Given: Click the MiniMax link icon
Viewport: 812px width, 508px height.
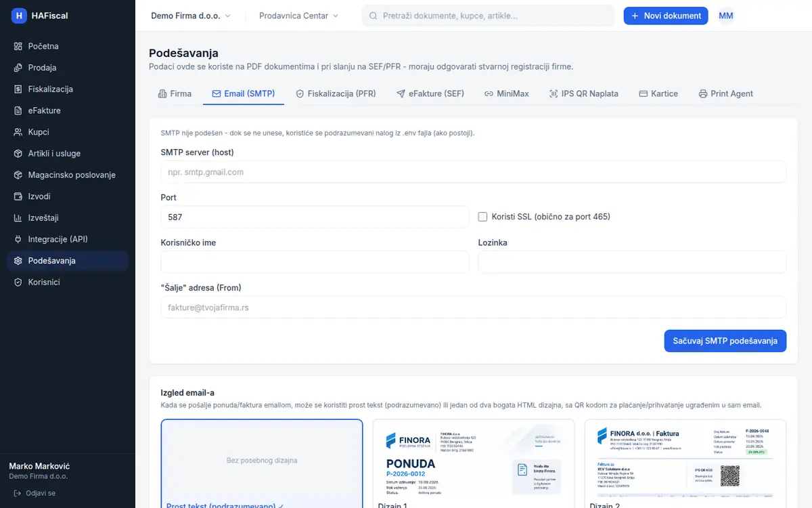Looking at the screenshot, I should 489,94.
